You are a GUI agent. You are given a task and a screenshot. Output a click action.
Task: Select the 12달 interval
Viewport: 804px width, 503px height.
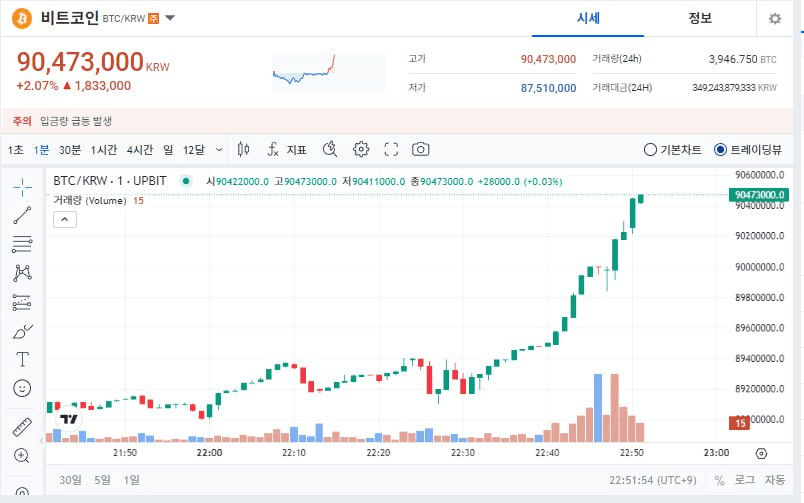tap(194, 150)
